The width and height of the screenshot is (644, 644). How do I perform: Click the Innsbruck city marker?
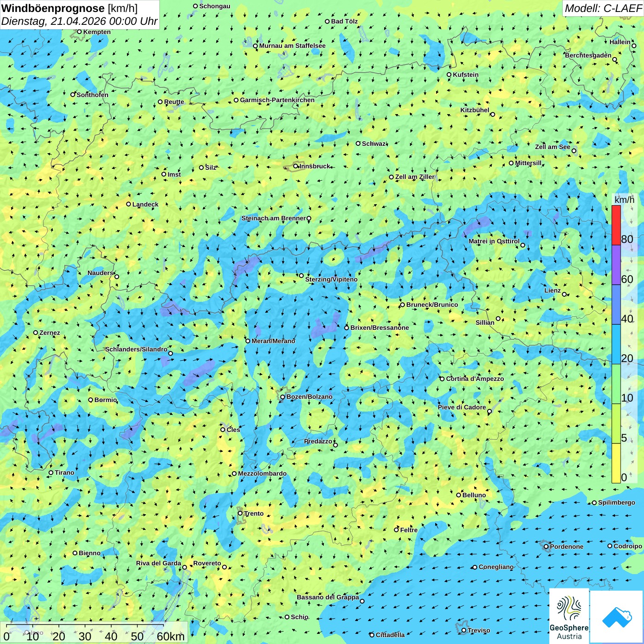tap(296, 167)
